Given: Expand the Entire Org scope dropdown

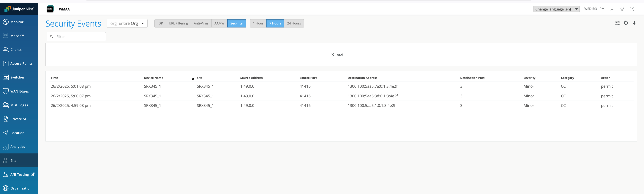Looking at the screenshot, I should pyautogui.click(x=127, y=23).
